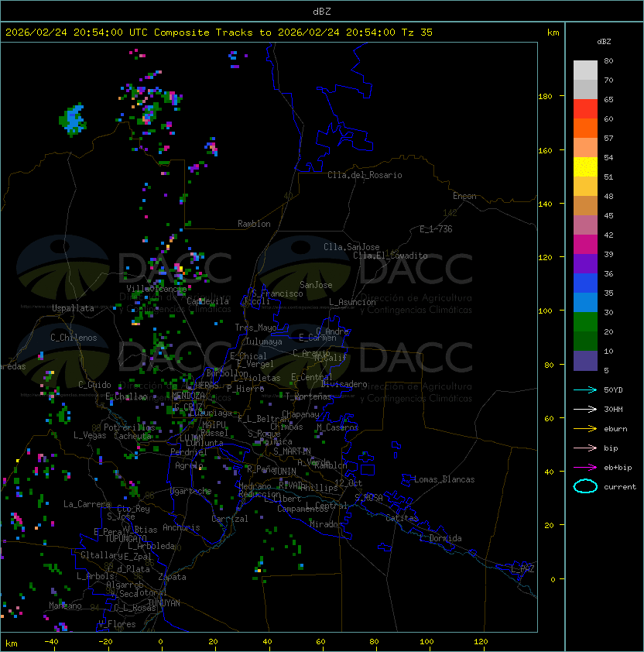Image resolution: width=644 pixels, height=652 pixels.
Task: Click the Uspallata place label
Action: point(73,308)
